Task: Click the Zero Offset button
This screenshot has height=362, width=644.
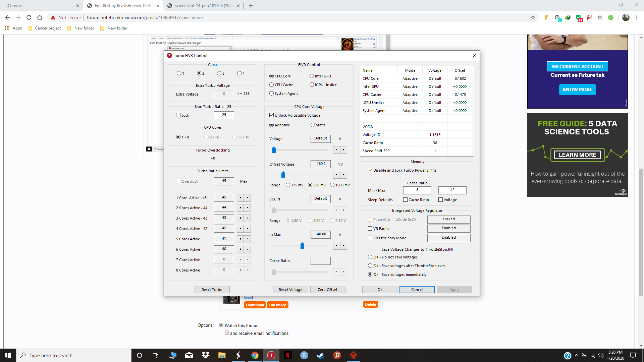Action: (327, 290)
